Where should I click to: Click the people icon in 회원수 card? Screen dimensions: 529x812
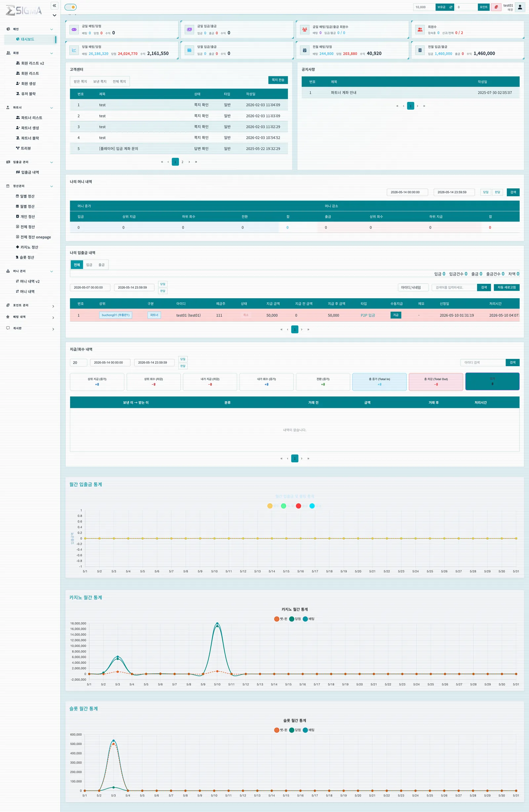(x=420, y=30)
